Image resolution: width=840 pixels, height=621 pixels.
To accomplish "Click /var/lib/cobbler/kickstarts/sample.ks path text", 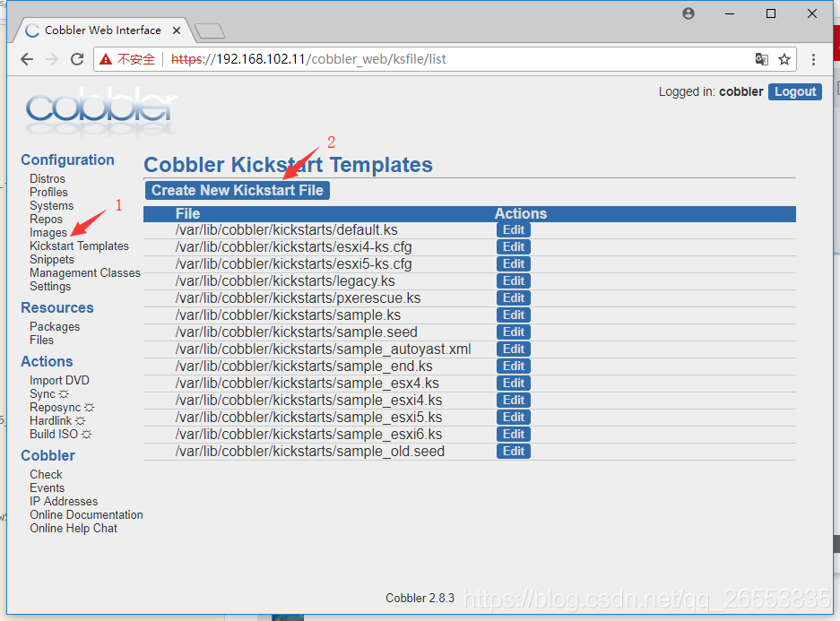I will click(288, 315).
